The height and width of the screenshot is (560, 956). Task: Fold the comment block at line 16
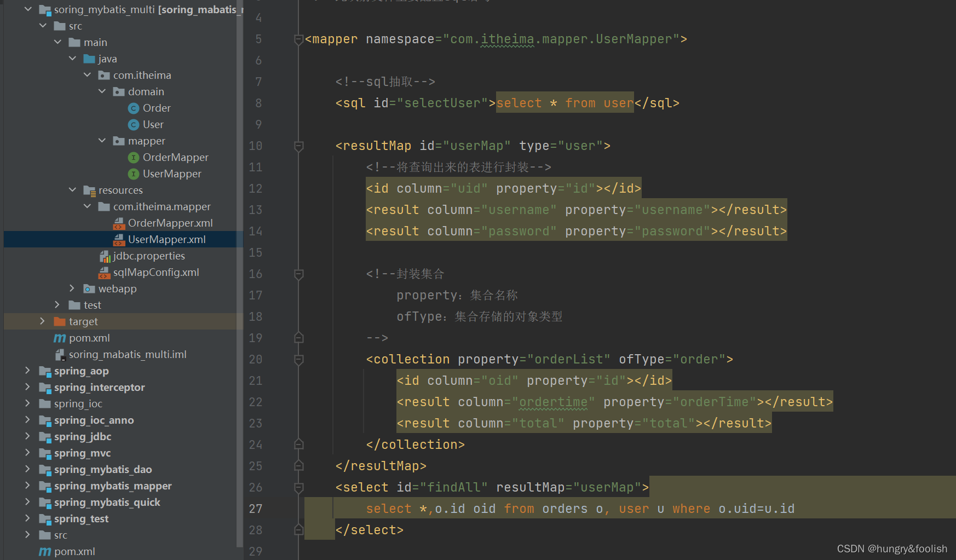tap(298, 274)
